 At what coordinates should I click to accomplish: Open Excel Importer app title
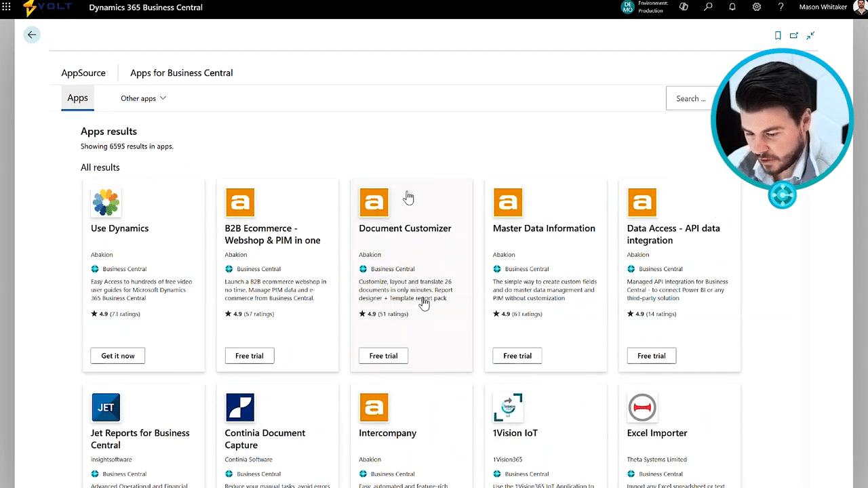(657, 433)
